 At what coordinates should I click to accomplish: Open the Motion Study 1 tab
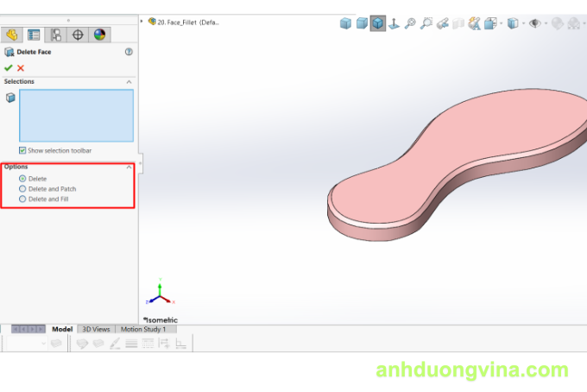click(x=144, y=329)
